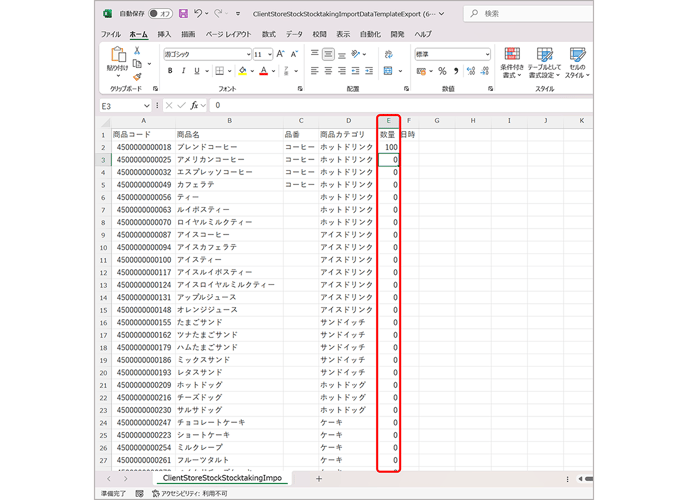The image size is (688, 500).
Task: Open font name dropdown 游ゴシック
Action: tap(248, 54)
